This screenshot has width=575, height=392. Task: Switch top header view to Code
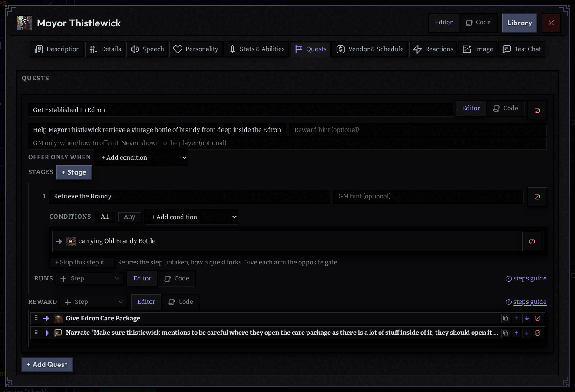coord(478,23)
